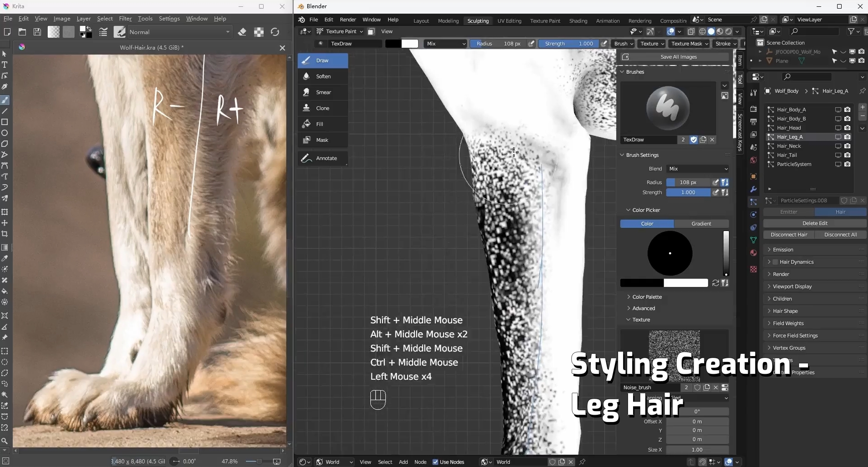Screen dimensions: 868x467
Task: Select the Smear tool in Blender
Action: tap(323, 92)
